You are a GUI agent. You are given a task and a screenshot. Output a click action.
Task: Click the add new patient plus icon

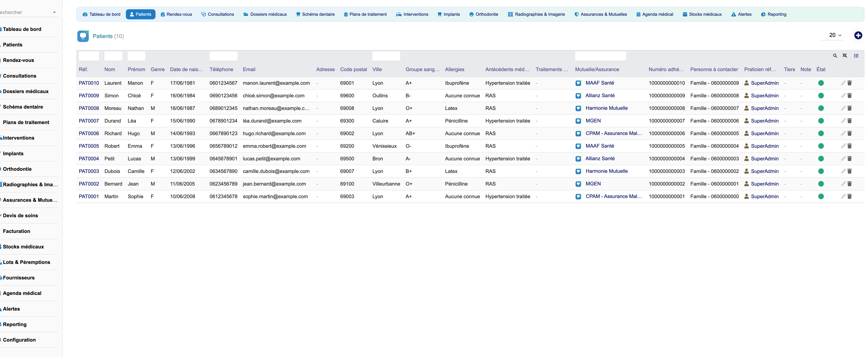click(858, 35)
